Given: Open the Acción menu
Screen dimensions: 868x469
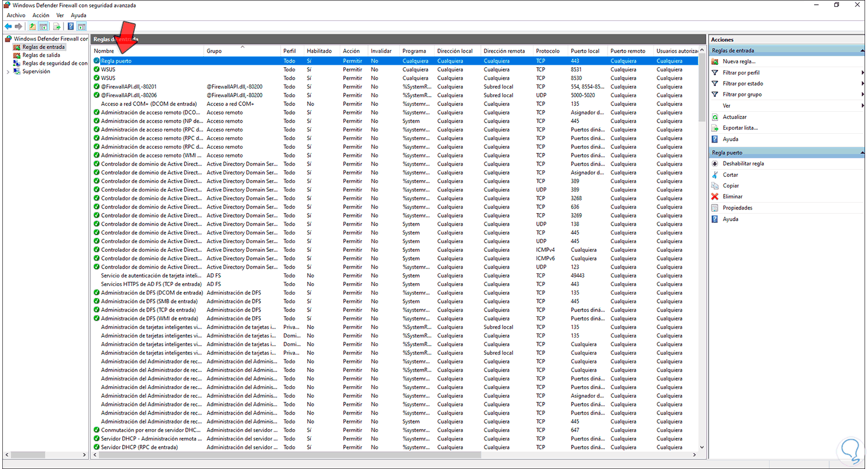Looking at the screenshot, I should coord(41,15).
